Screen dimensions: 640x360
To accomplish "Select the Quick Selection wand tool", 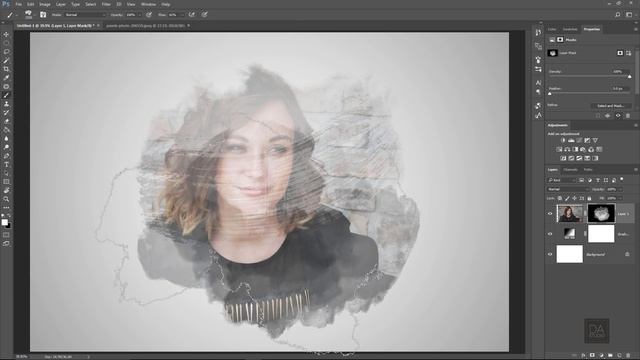I will pyautogui.click(x=6, y=60).
